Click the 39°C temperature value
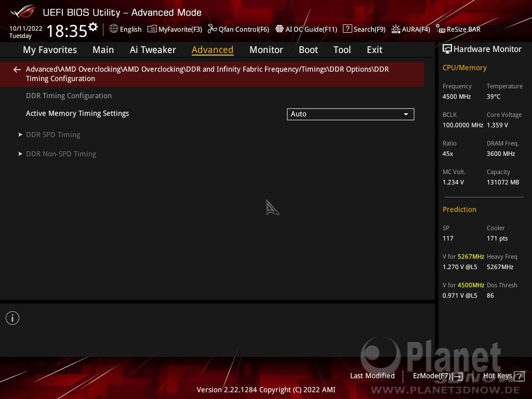The height and width of the screenshot is (399, 532). [494, 97]
